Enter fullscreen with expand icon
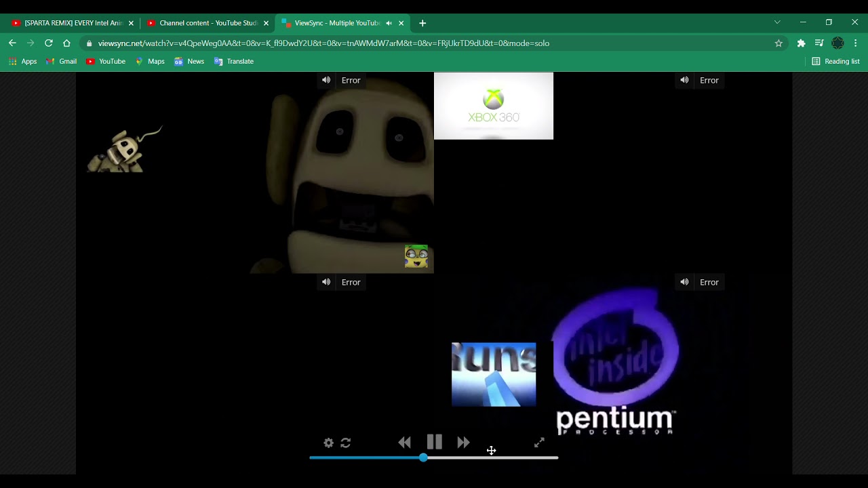The width and height of the screenshot is (868, 488). (539, 443)
